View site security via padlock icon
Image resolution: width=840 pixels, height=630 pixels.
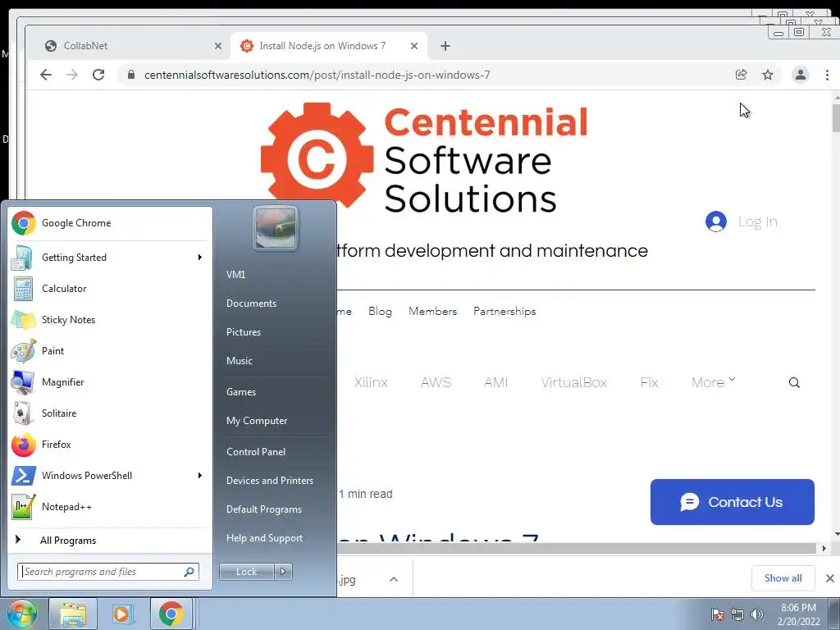pos(131,75)
